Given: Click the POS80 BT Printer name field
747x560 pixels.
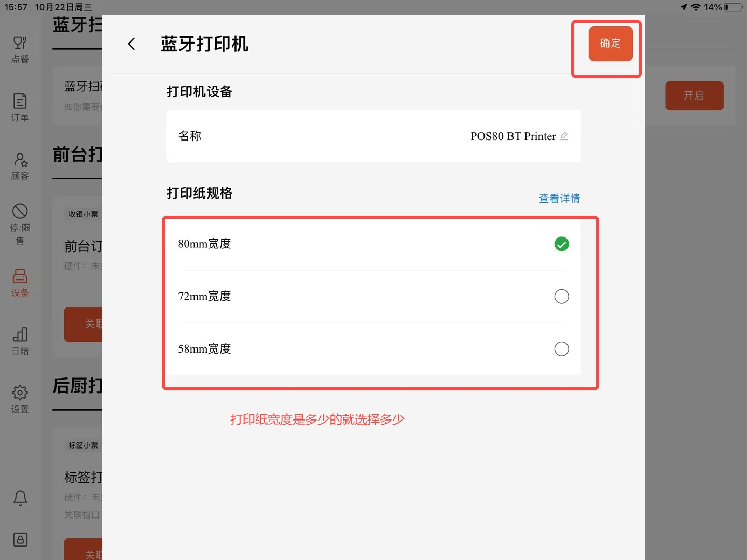Looking at the screenshot, I should [374, 136].
